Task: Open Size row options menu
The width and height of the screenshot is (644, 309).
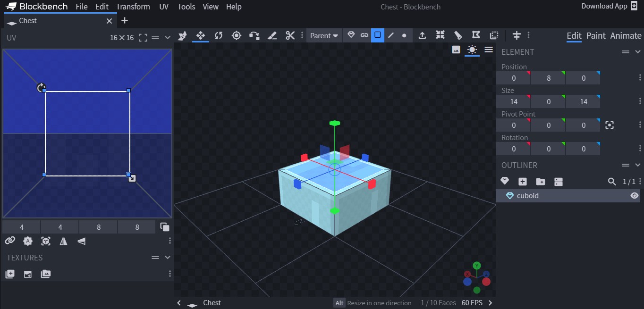Action: pos(640,101)
